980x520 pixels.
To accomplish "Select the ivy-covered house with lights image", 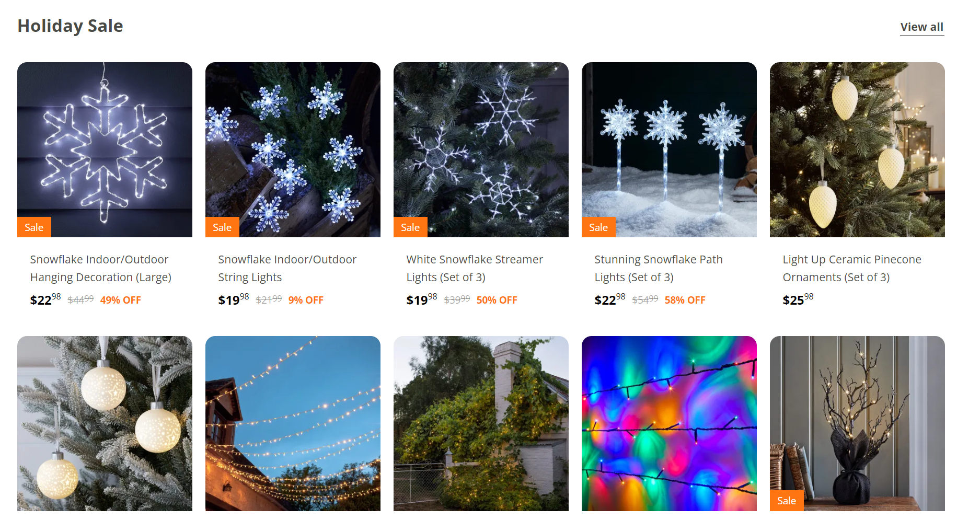I will [x=481, y=423].
